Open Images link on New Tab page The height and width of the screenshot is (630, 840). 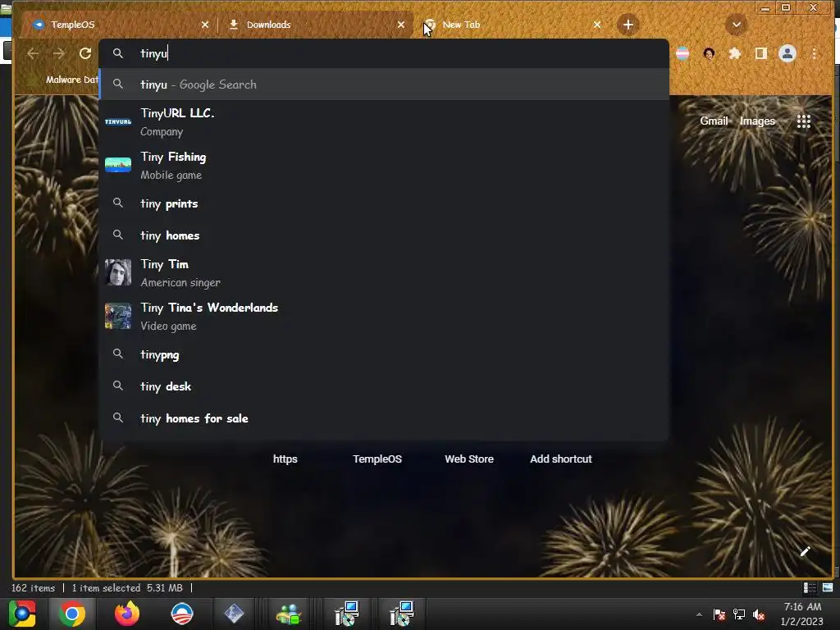pyautogui.click(x=757, y=121)
